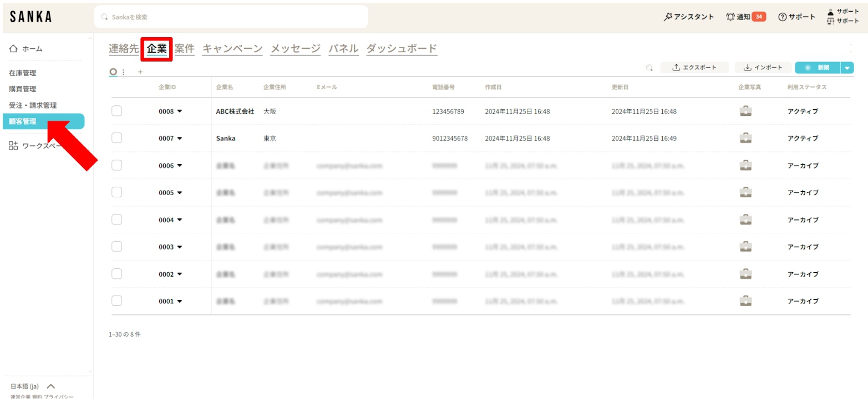Viewport: 868px width, 403px height.
Task: Click the search magnifier above the table
Action: point(649,68)
